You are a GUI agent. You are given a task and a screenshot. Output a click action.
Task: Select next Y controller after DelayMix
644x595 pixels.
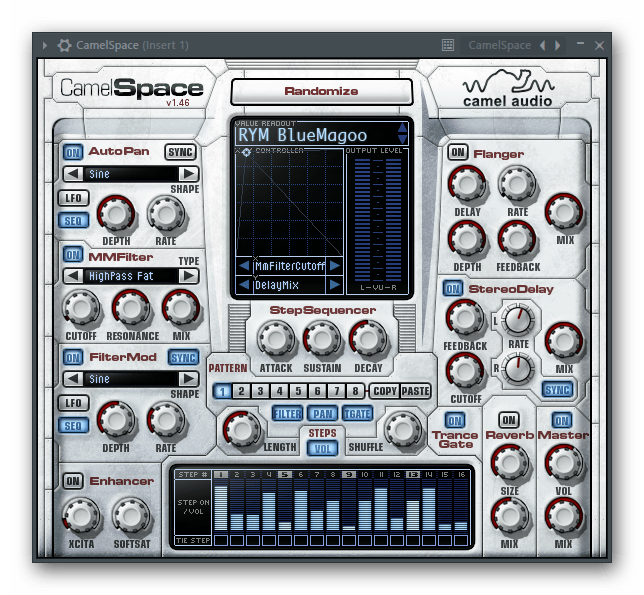pos(335,285)
